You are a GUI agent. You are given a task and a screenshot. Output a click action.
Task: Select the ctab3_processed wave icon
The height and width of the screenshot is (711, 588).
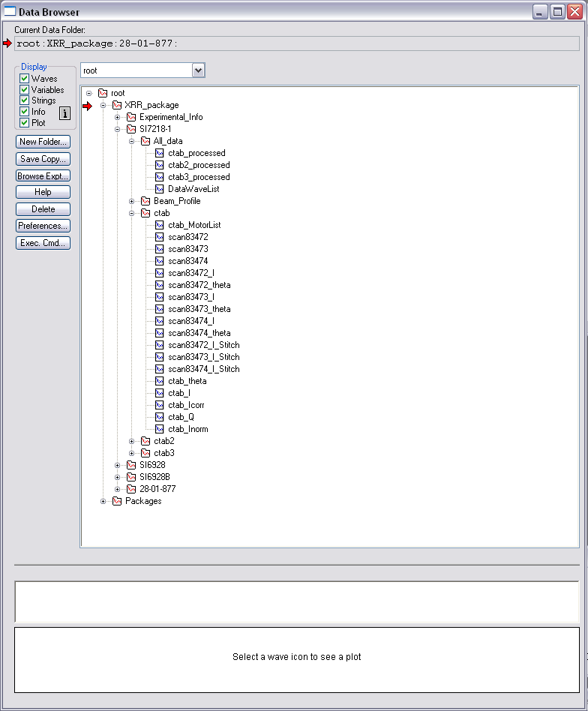pyautogui.click(x=160, y=177)
